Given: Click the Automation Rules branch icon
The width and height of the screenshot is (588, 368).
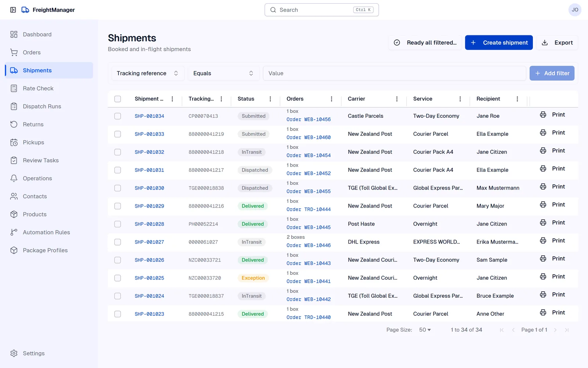Looking at the screenshot, I should click(x=14, y=232).
